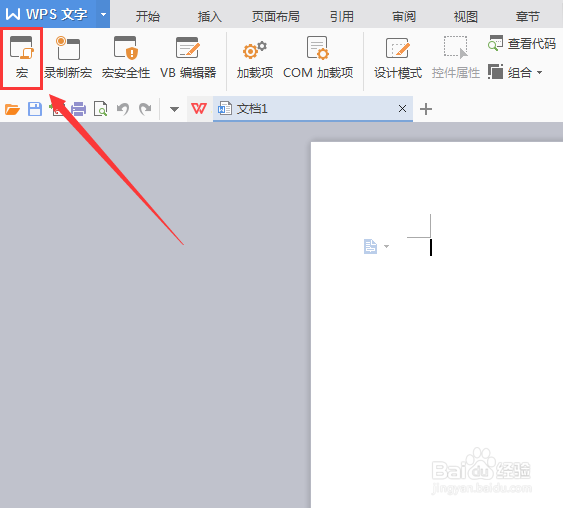This screenshot has height=508, width=563.
Task: Click 控件属性 control properties
Action: click(x=456, y=58)
